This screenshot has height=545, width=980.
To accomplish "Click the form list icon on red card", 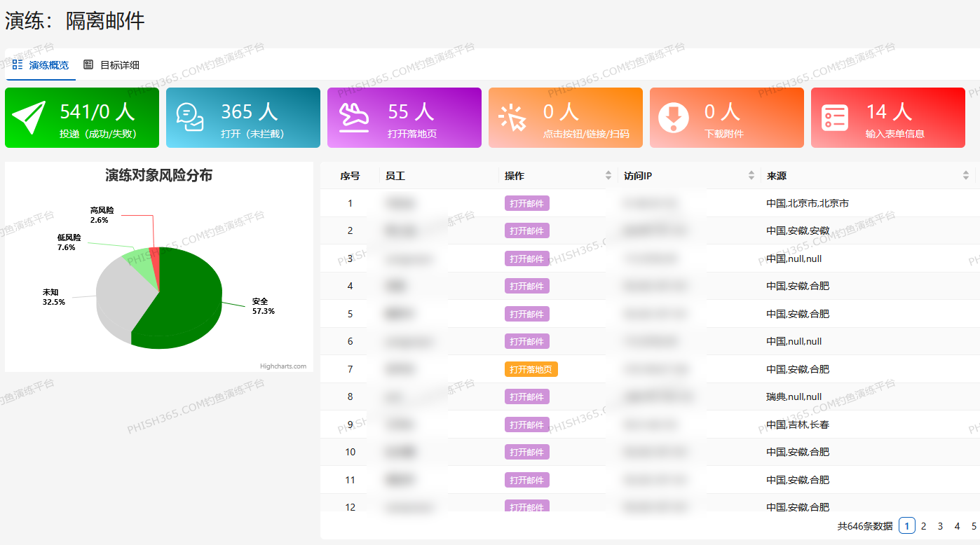I will tap(835, 118).
